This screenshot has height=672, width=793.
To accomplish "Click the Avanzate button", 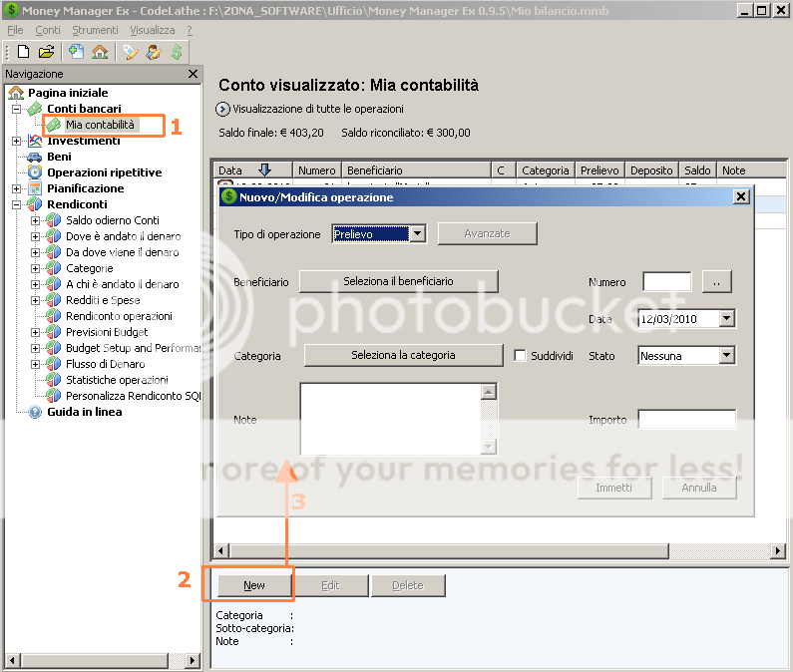I will [487, 233].
